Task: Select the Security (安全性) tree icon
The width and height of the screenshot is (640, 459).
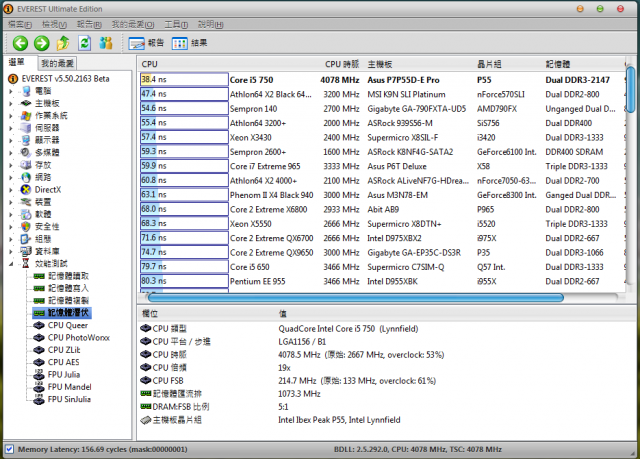Action: point(26,226)
